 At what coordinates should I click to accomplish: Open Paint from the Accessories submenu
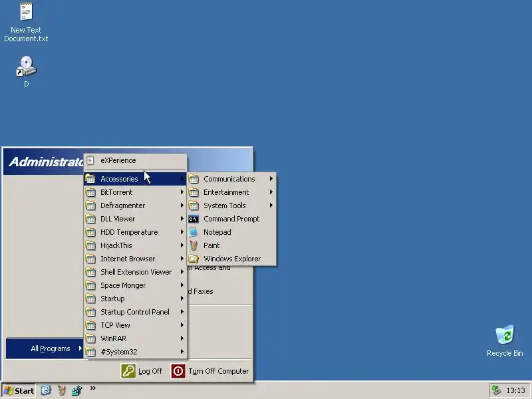(x=231, y=245)
